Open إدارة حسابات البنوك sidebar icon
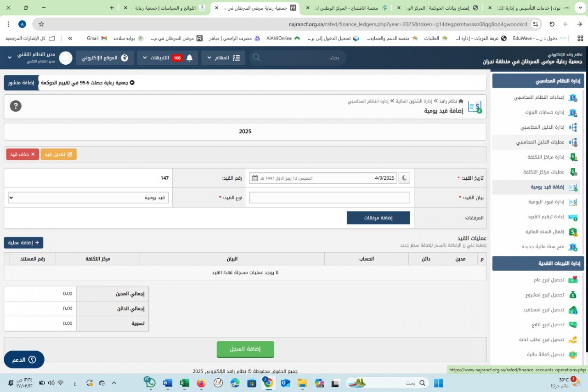The width and height of the screenshot is (588, 392). 573,112
